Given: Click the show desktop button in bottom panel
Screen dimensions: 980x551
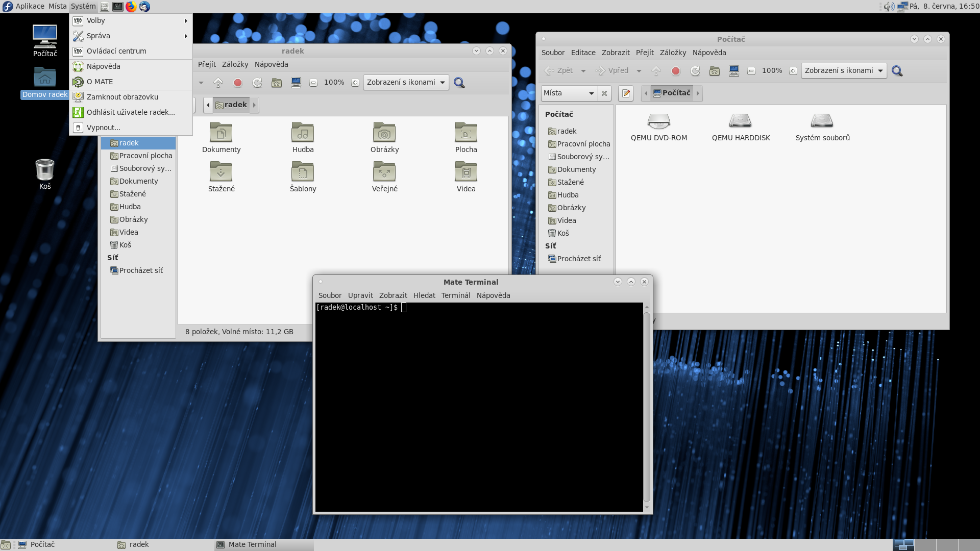Looking at the screenshot, I should click(6, 545).
